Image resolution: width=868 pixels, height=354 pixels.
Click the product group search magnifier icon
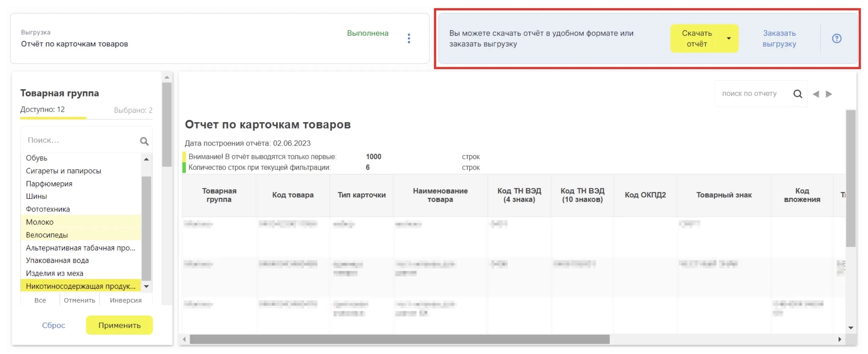(144, 141)
